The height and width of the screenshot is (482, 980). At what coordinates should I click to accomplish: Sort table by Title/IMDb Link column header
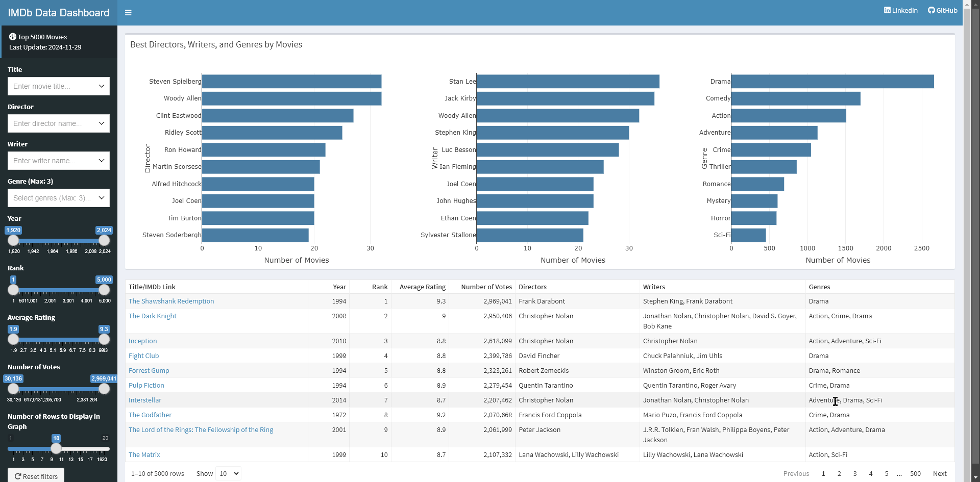[216, 287]
